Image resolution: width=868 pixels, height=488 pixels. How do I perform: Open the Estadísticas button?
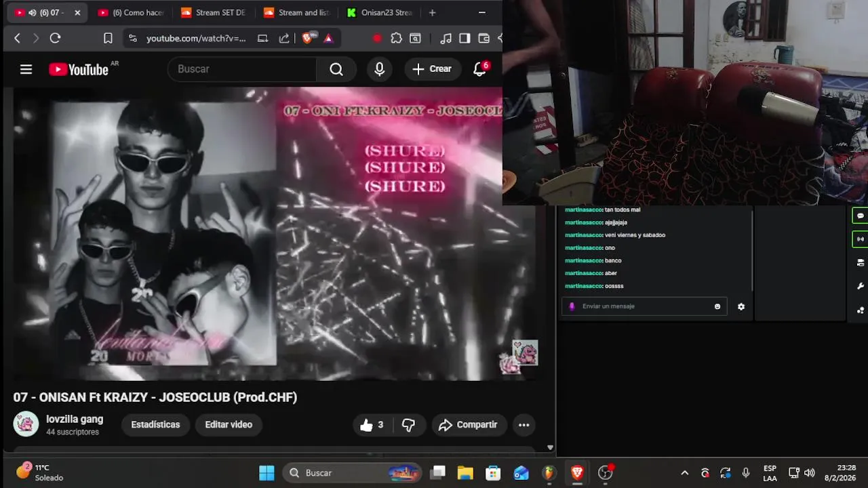[x=155, y=425]
